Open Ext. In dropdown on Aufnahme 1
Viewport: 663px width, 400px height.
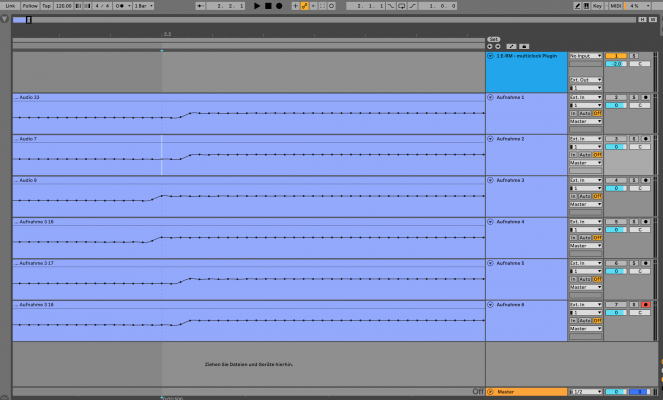[x=585, y=97]
